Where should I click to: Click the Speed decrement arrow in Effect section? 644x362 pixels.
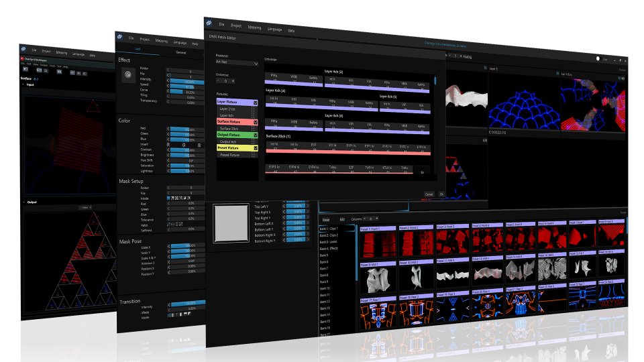168,86
